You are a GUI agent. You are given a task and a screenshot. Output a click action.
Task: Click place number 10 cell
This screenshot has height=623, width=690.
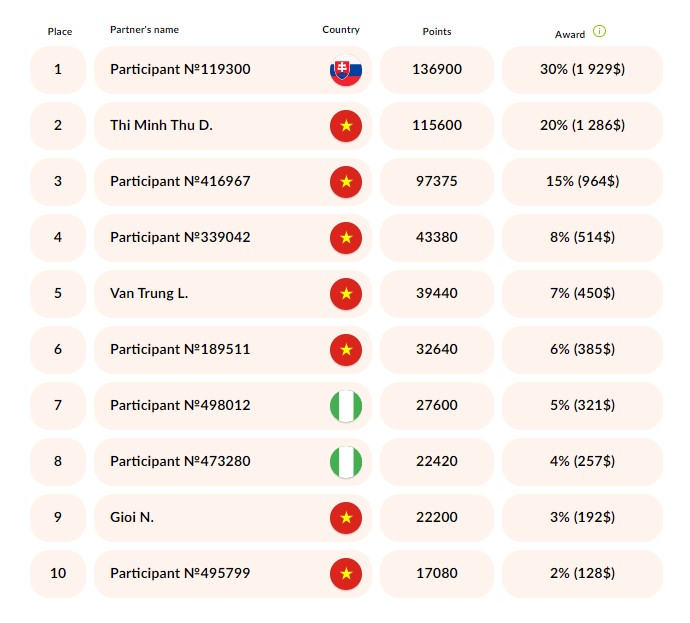tap(58, 574)
